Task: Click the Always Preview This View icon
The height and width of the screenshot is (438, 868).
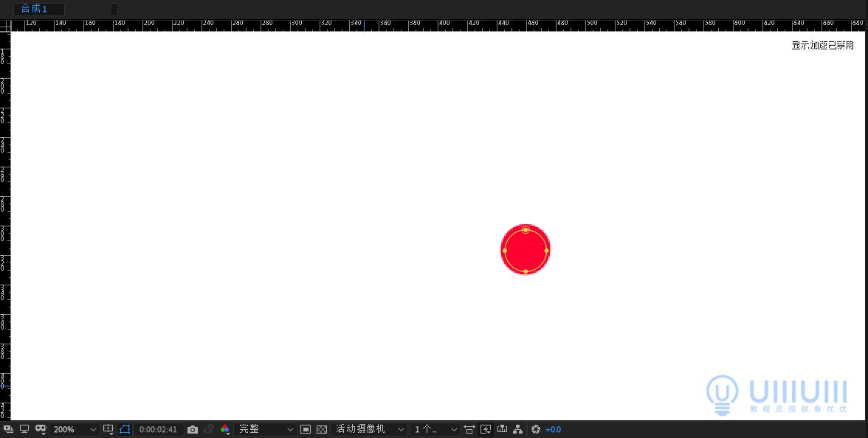Action: (8, 429)
